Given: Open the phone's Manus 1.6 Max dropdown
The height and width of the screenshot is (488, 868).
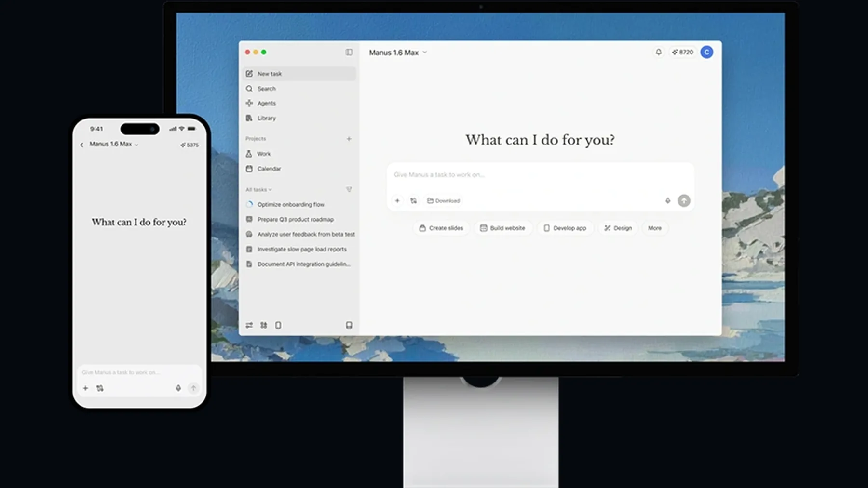Looking at the screenshot, I should pos(114,144).
